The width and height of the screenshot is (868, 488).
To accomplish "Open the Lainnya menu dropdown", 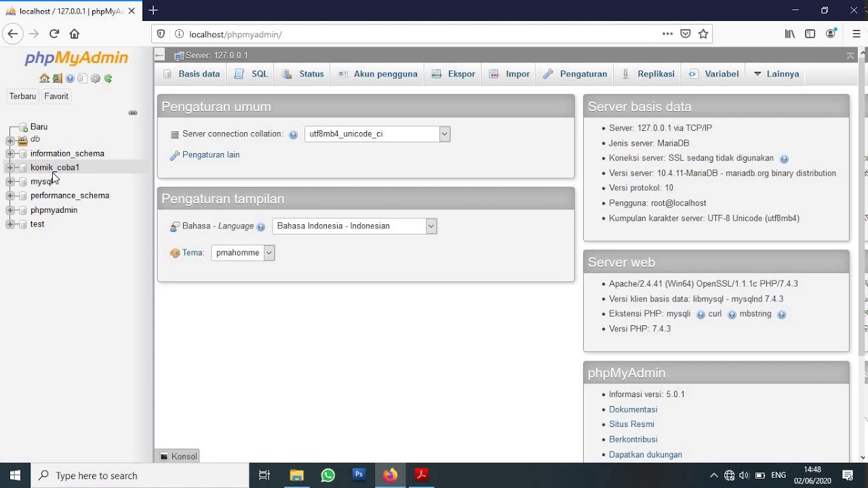I will [776, 74].
